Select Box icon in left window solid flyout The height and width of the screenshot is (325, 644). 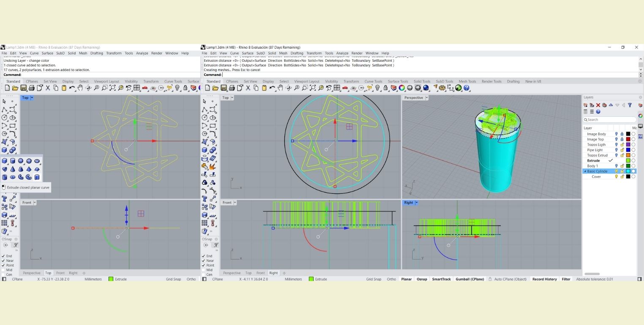coord(4,161)
